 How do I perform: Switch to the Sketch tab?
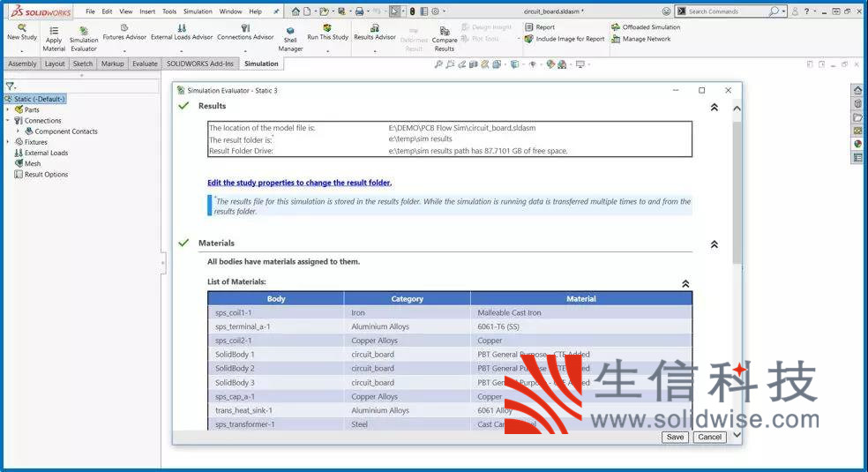(x=83, y=64)
